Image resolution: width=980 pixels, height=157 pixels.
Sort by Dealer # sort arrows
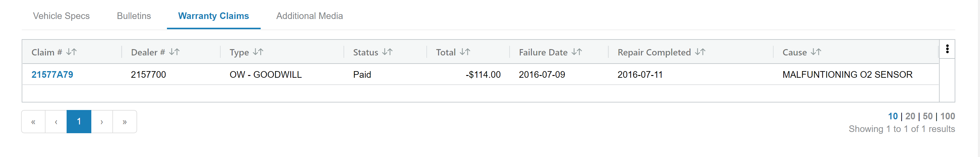tap(174, 52)
